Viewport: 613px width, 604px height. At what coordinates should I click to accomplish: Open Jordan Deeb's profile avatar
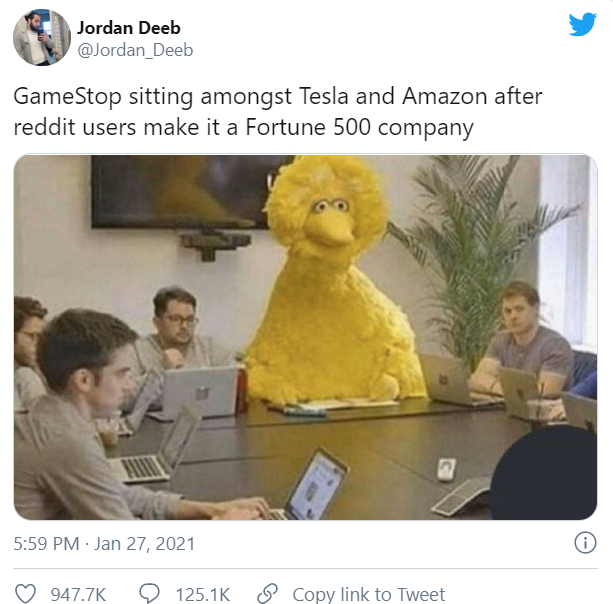coord(42,37)
